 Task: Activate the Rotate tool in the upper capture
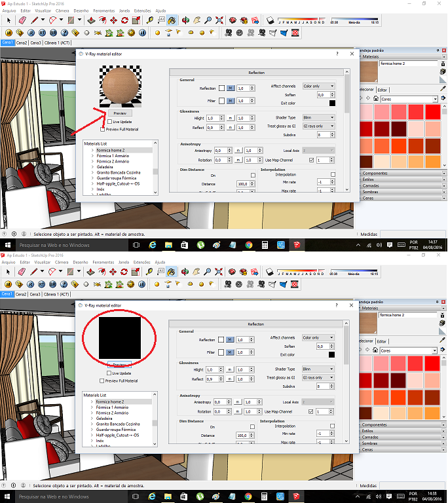(x=125, y=20)
